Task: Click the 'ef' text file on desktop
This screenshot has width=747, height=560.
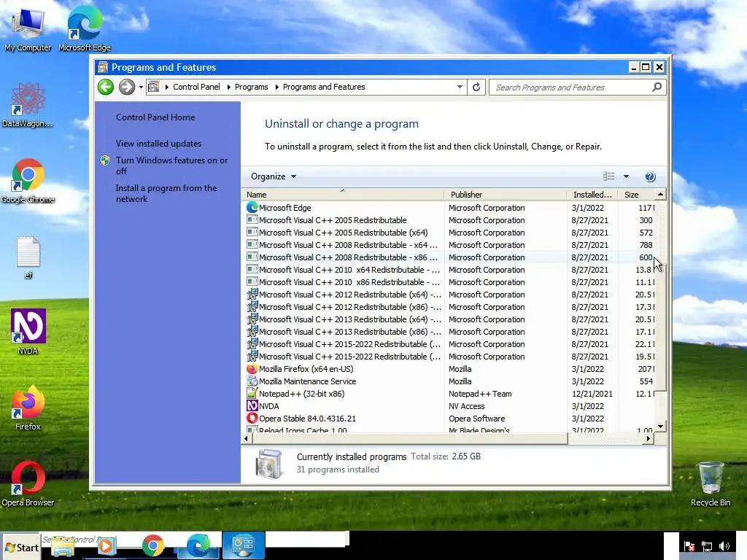Action: (28, 257)
